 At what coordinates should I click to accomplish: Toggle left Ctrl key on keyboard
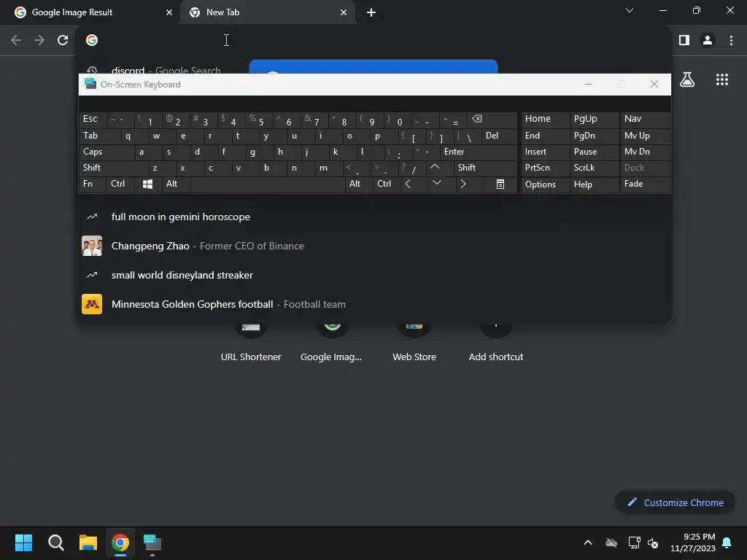click(x=120, y=184)
